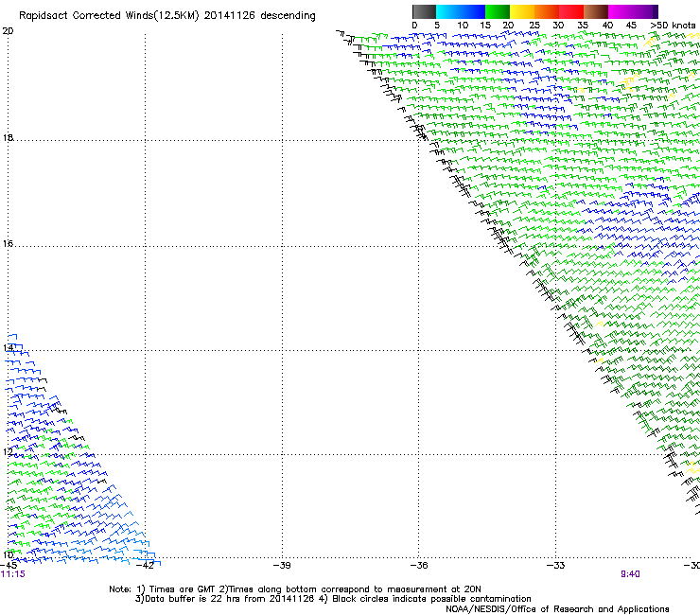Click legend tick label '25'

click(x=534, y=25)
